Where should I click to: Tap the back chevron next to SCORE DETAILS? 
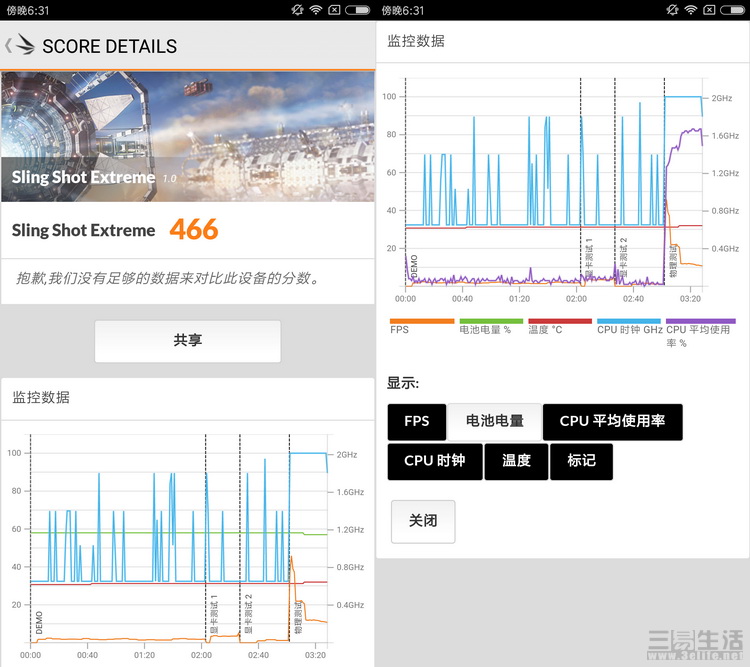[x=8, y=46]
